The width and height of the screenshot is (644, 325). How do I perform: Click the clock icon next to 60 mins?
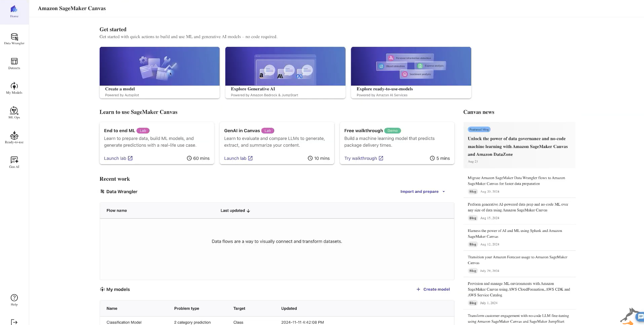tap(189, 158)
